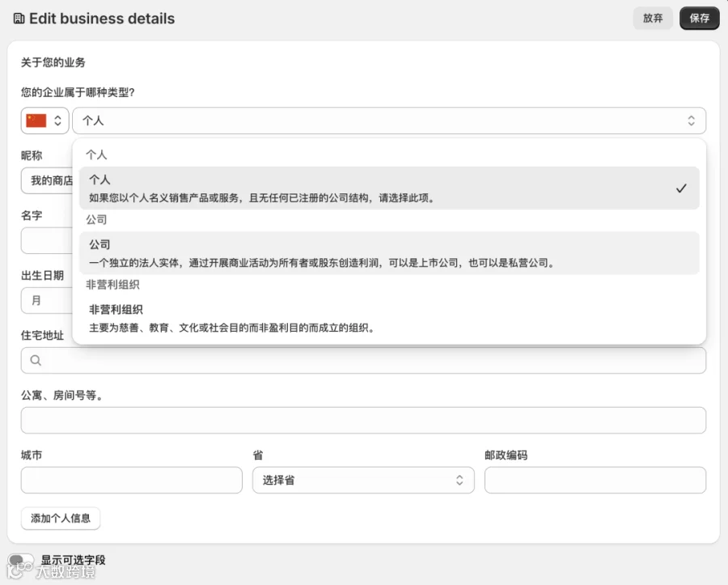The height and width of the screenshot is (585, 728).
Task: Click the 名字 name input field
Action: [47, 240]
